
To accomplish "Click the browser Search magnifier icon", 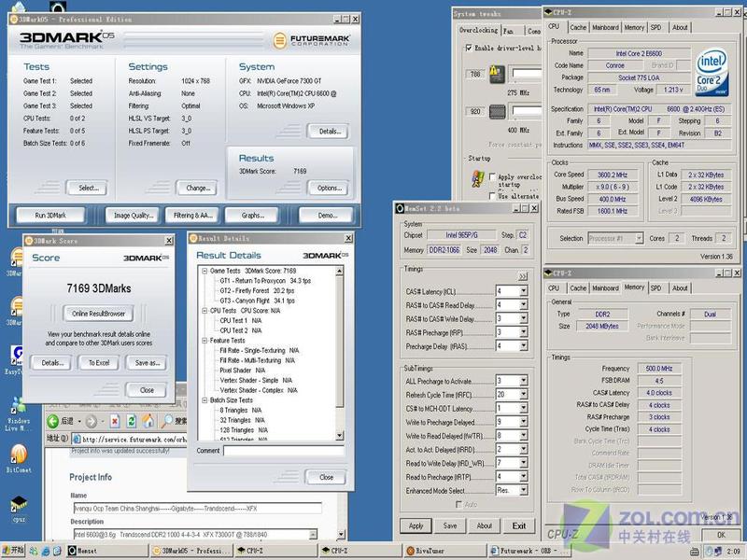I will click(168, 421).
